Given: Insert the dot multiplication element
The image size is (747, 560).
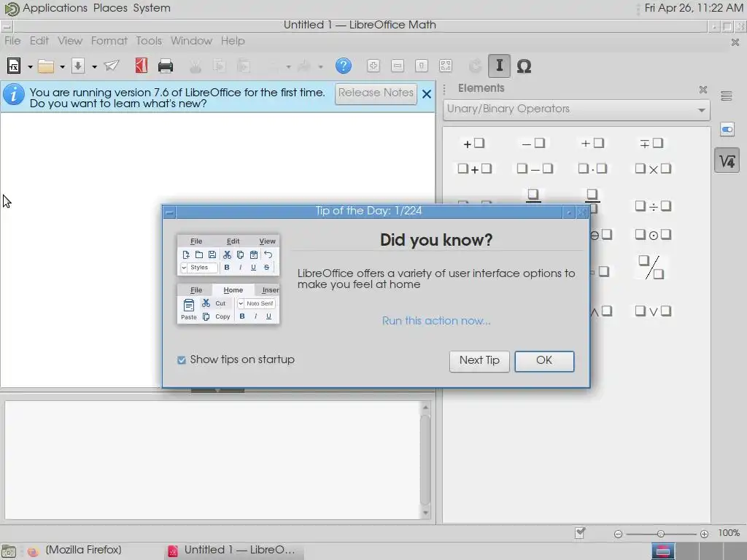Looking at the screenshot, I should (592, 168).
